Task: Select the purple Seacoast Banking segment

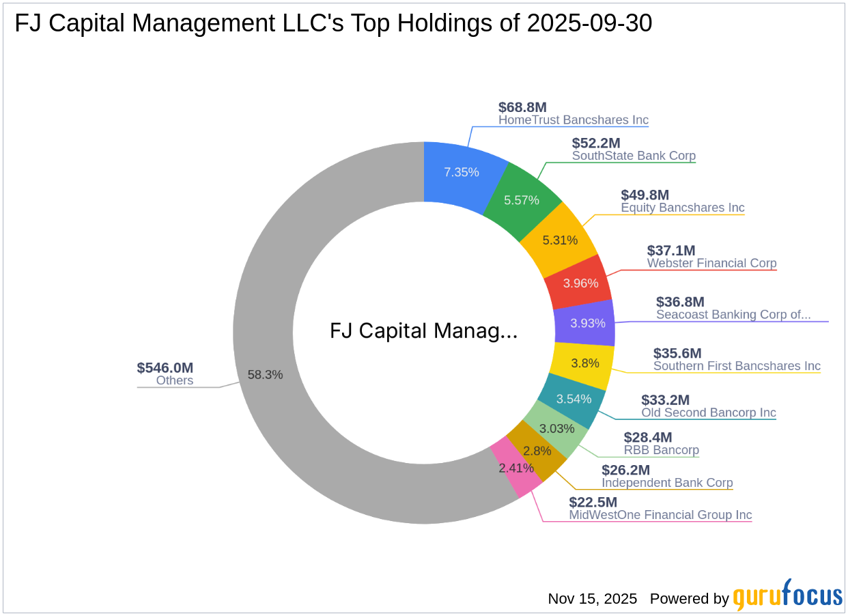Action: (586, 323)
